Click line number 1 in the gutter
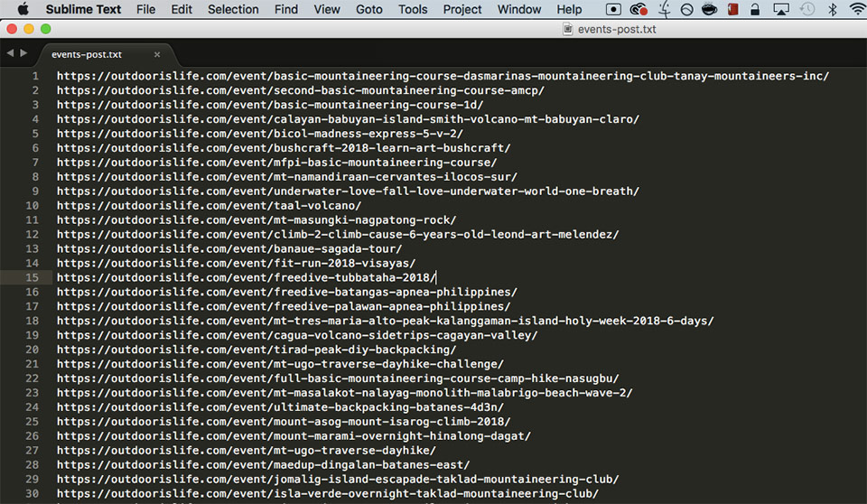Screen dimensions: 867x504 [x=35, y=76]
